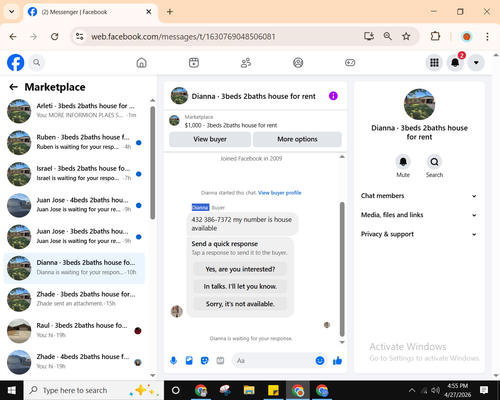The height and width of the screenshot is (400, 500).
Task: Open the Facebook logo home link
Action: (x=16, y=62)
